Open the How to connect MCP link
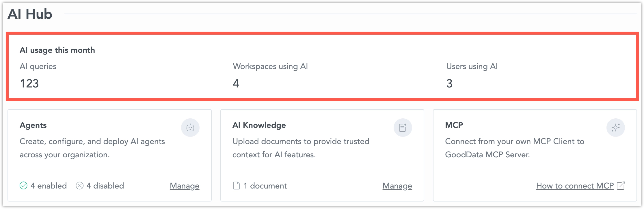This screenshot has height=209, width=644. click(575, 186)
